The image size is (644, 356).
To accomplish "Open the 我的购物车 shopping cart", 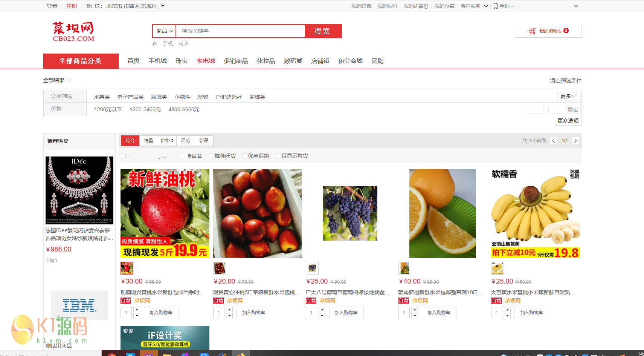I will click(548, 31).
